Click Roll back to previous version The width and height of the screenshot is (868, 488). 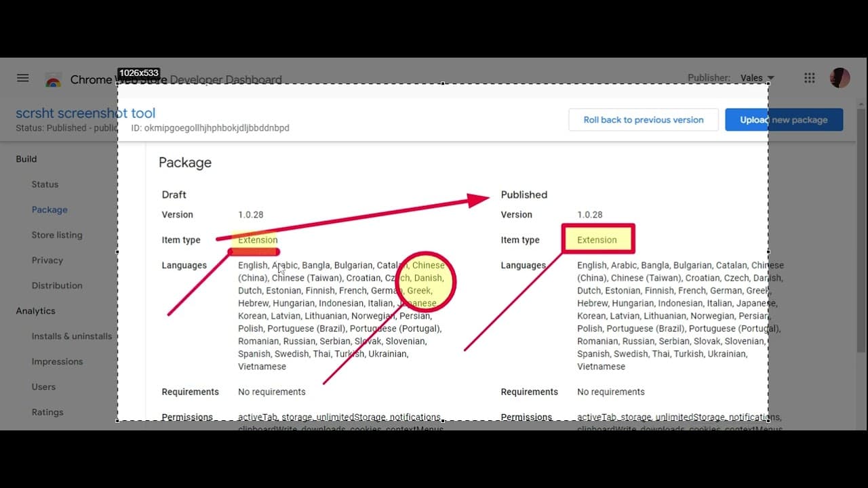[x=644, y=120]
